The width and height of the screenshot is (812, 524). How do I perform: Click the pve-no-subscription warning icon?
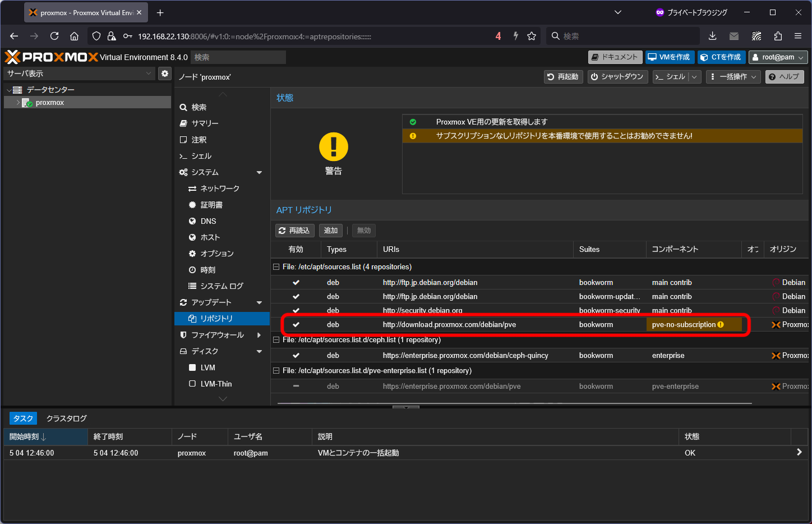click(x=721, y=324)
